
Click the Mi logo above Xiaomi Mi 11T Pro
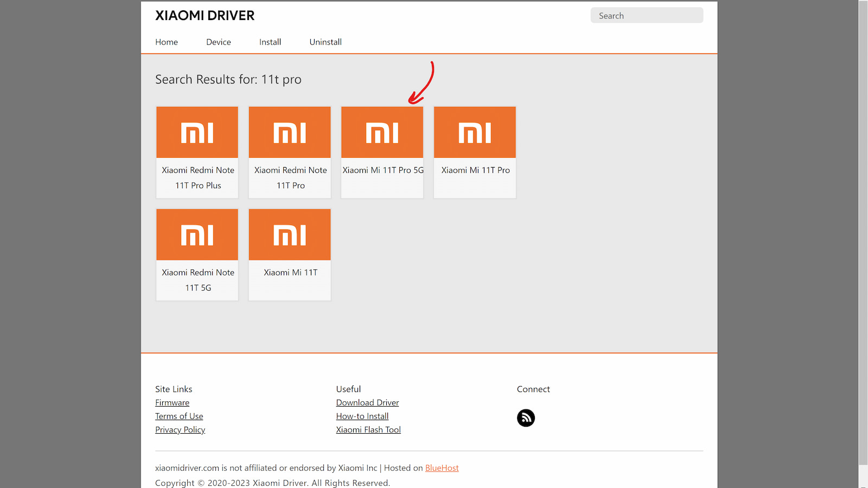click(x=475, y=132)
